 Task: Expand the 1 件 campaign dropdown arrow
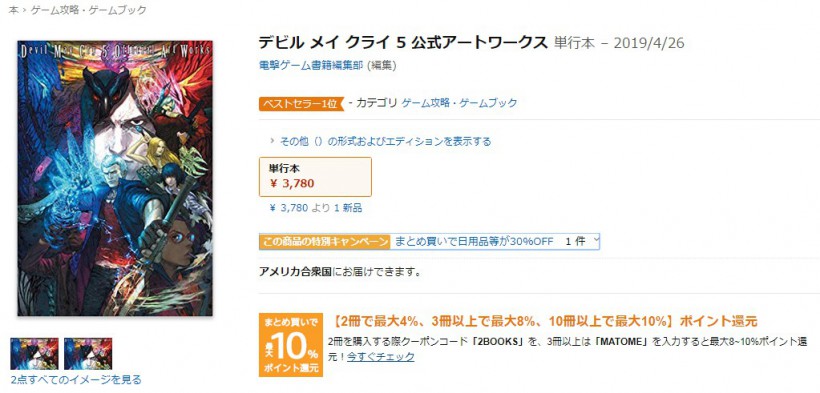tap(597, 241)
